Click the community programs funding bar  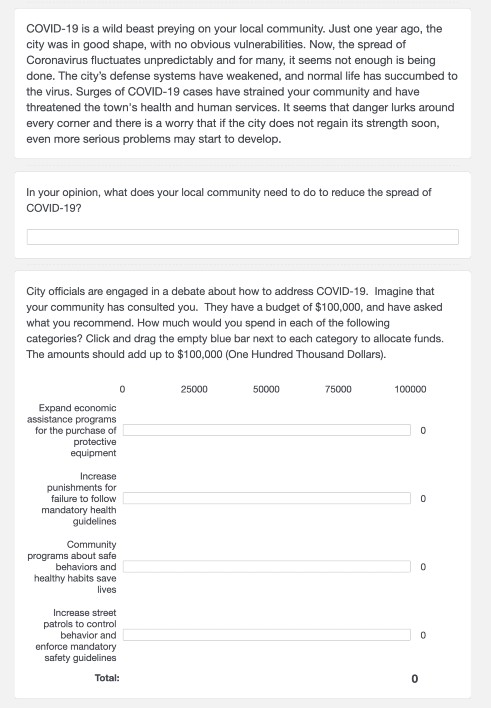[x=267, y=566]
